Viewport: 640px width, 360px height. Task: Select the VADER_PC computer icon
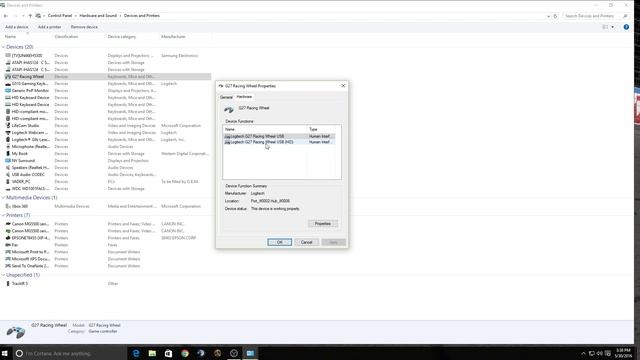8,181
